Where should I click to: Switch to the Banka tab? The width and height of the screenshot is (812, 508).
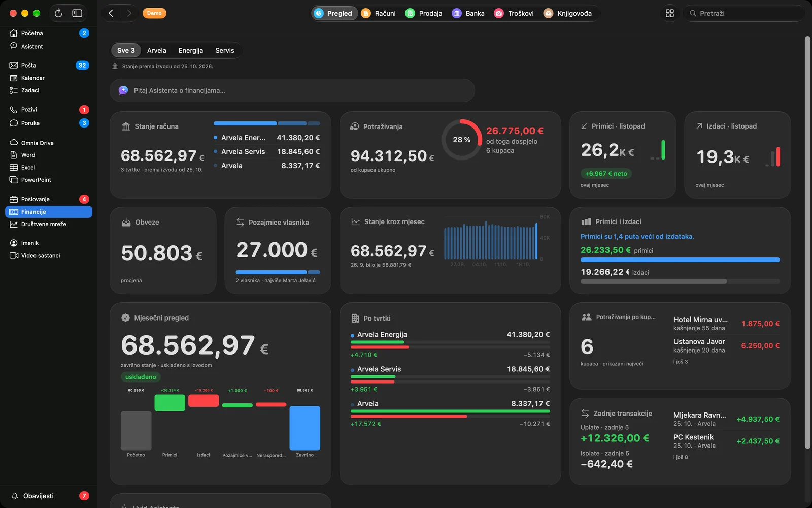[468, 13]
